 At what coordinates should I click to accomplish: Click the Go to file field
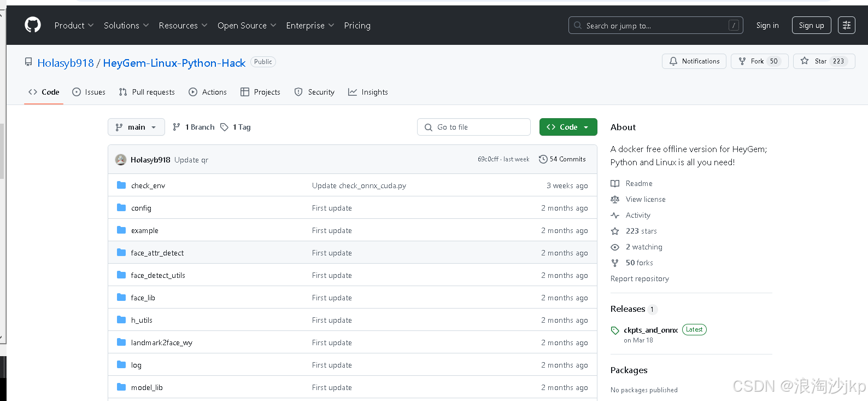473,127
